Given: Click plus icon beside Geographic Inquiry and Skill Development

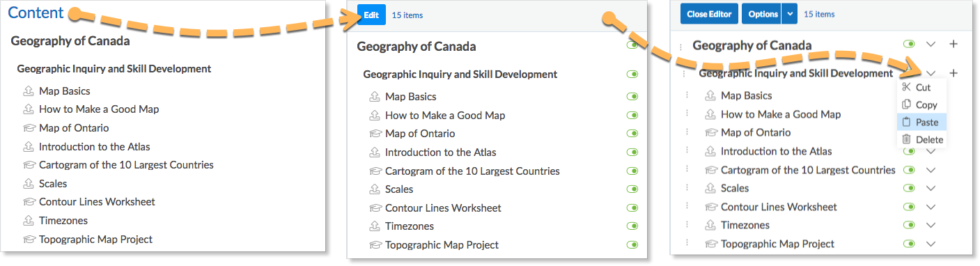Looking at the screenshot, I should pyautogui.click(x=954, y=73).
